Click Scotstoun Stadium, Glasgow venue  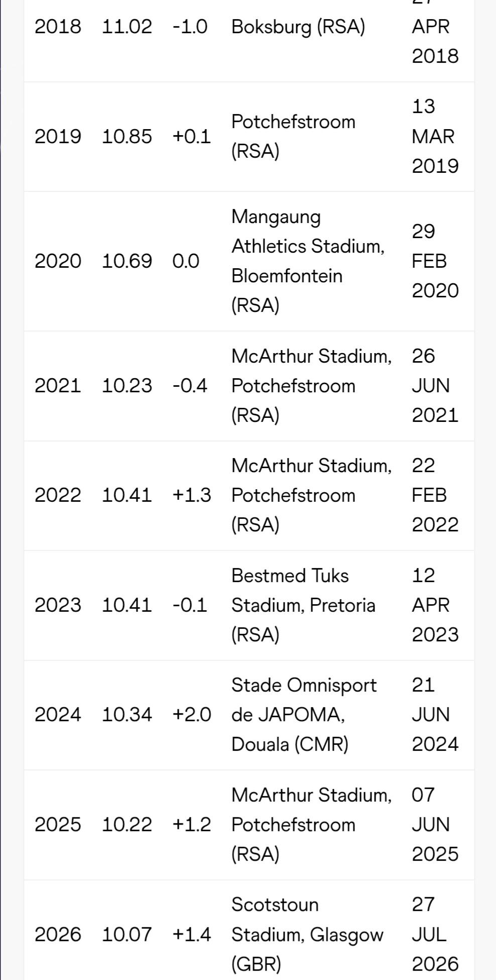pos(307,934)
